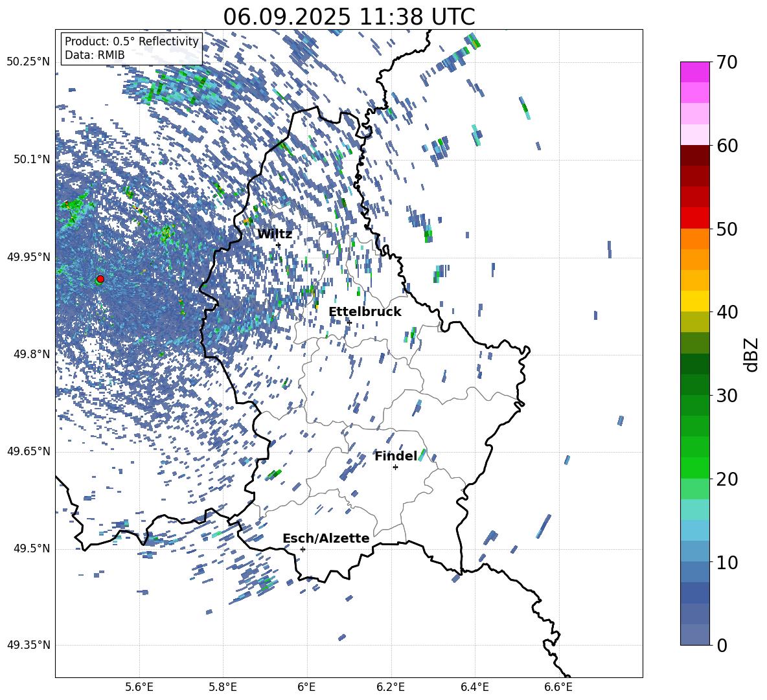Click the 49.5°N latitude label
The width and height of the screenshot is (767, 700).
[x=32, y=548]
